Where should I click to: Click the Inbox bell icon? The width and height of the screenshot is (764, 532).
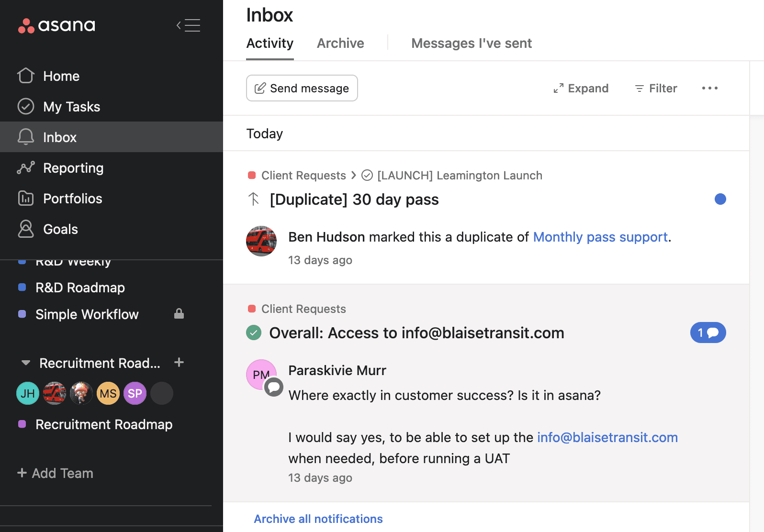[26, 137]
